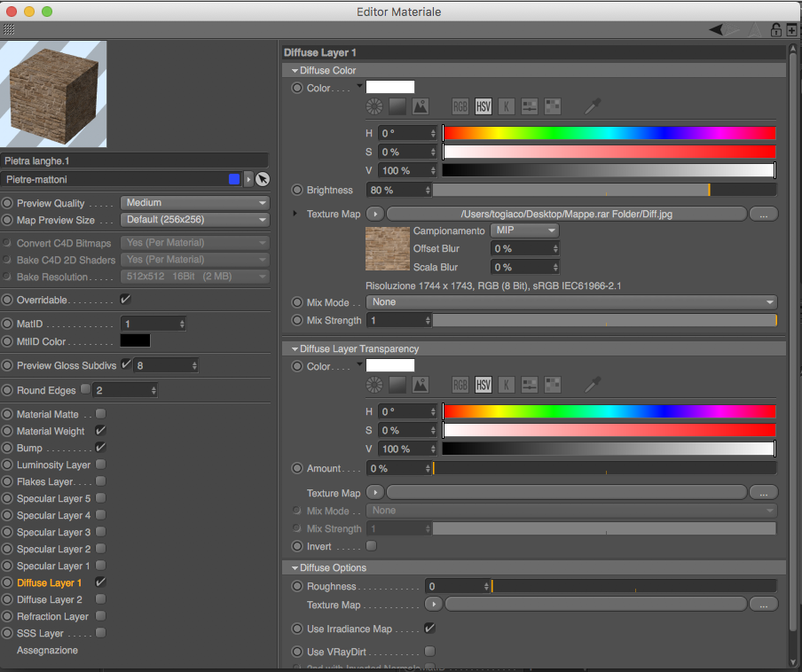
Task: Collapse the Diffuse Color section
Action: [295, 71]
